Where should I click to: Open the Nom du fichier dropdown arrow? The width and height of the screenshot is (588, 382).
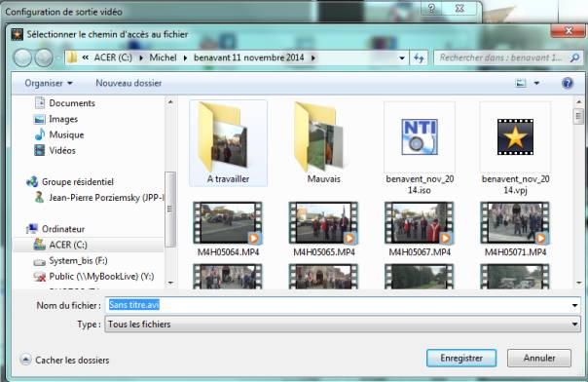(575, 305)
